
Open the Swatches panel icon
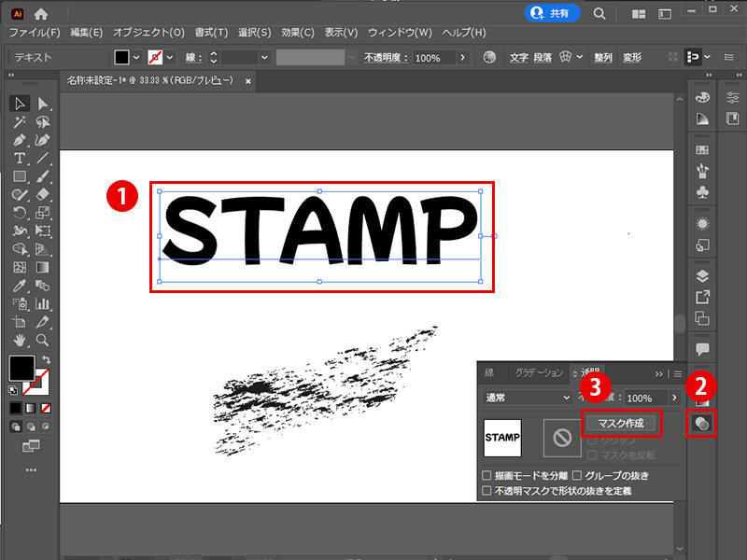pos(700,149)
